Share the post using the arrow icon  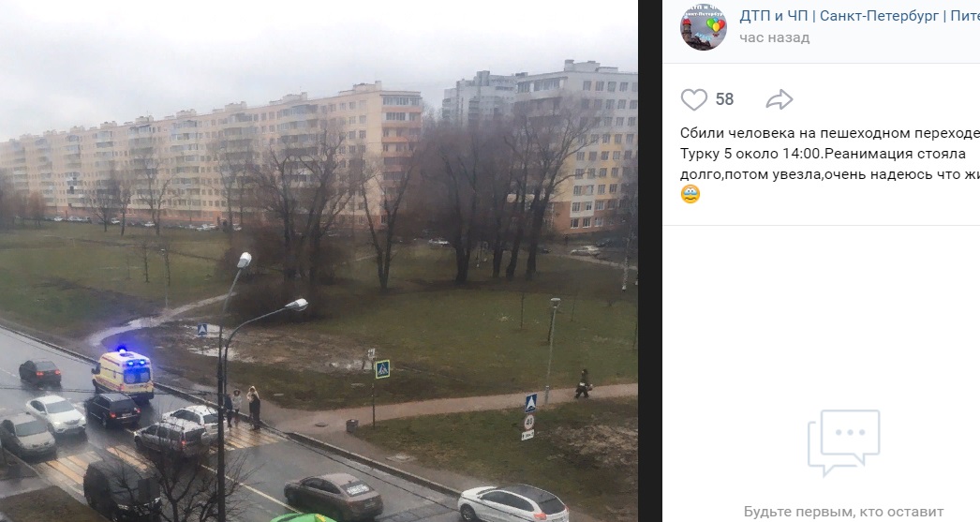tap(779, 99)
